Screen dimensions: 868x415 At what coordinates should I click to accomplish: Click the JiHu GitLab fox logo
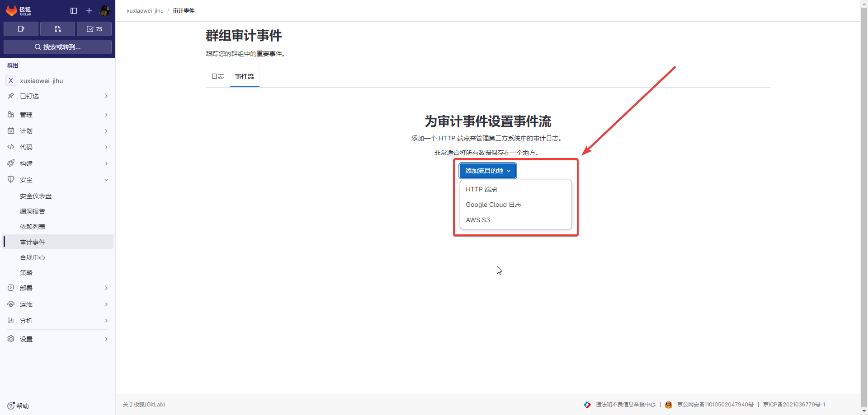tap(12, 10)
